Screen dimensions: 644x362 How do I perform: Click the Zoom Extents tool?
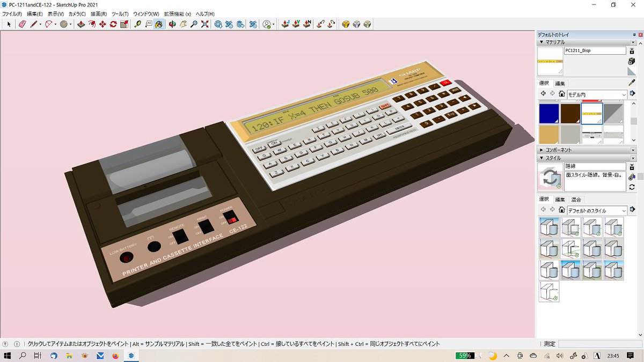[x=204, y=24]
